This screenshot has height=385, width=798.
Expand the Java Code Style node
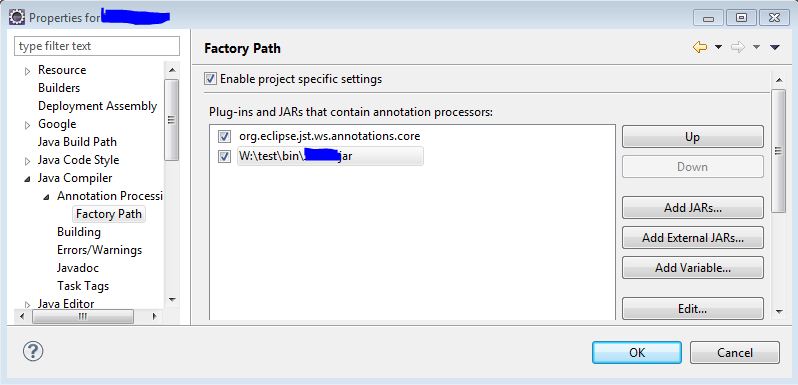(x=27, y=161)
